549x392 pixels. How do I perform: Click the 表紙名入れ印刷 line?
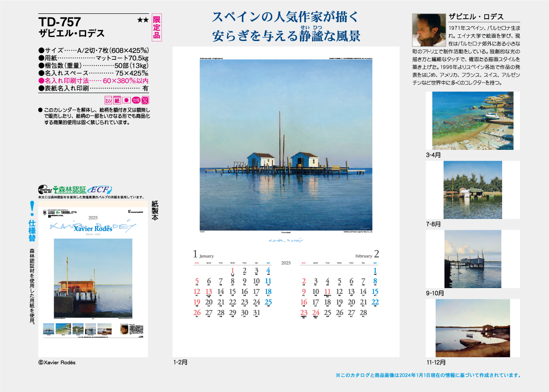click(x=94, y=88)
